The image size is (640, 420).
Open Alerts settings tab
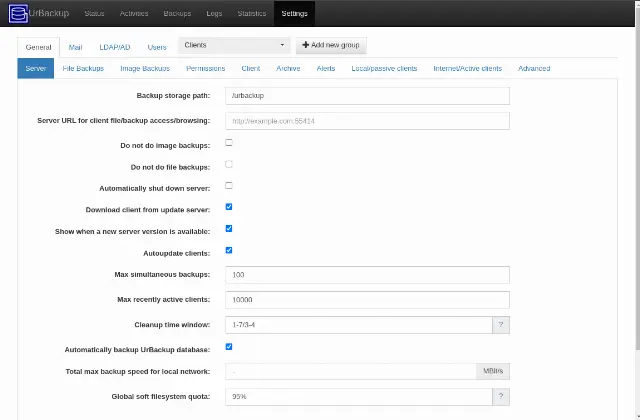point(326,69)
